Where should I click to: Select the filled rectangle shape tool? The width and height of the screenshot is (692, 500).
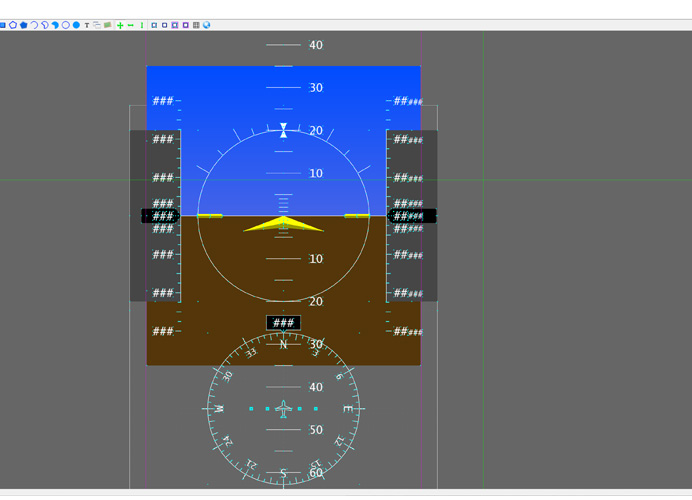(3, 25)
